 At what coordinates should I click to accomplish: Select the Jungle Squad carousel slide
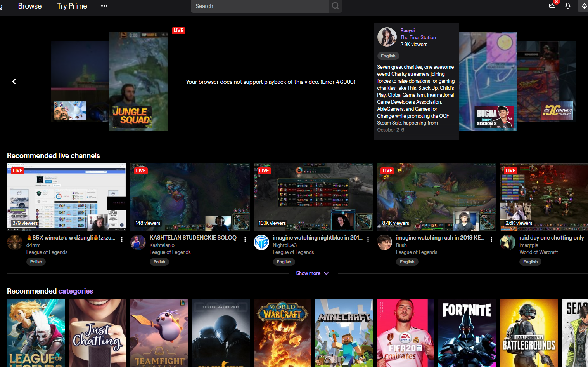click(x=138, y=82)
